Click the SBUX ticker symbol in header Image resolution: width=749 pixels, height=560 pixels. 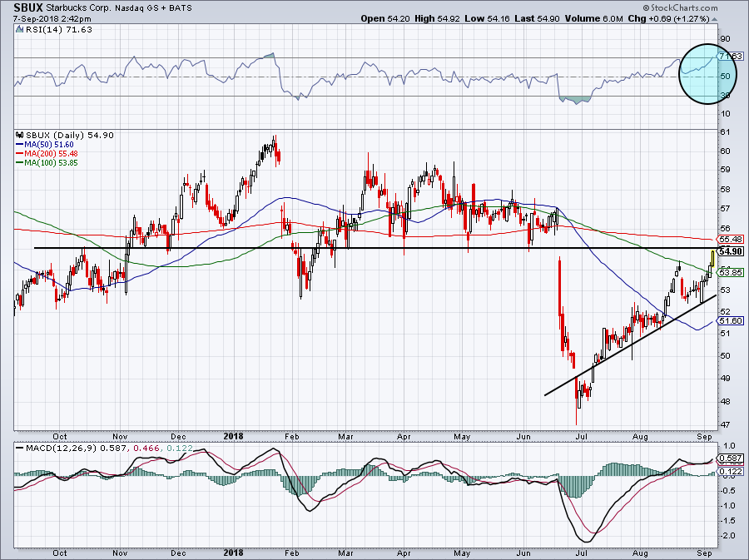click(28, 7)
